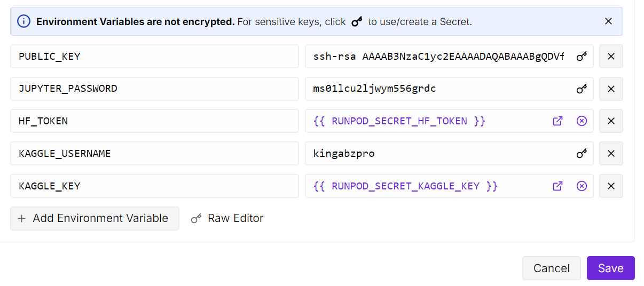
Task: Click the secret key icon for KAGGLE_USERNAME
Action: [x=582, y=154]
